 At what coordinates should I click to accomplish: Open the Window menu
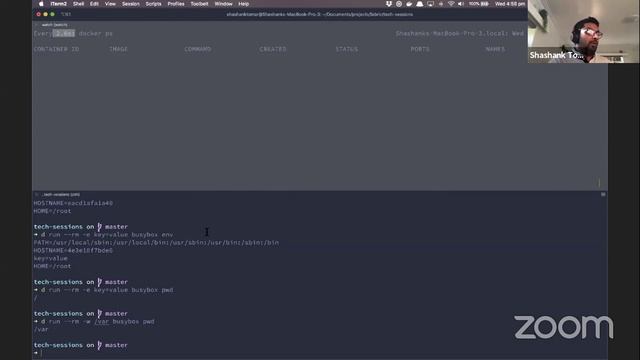pos(223,4)
